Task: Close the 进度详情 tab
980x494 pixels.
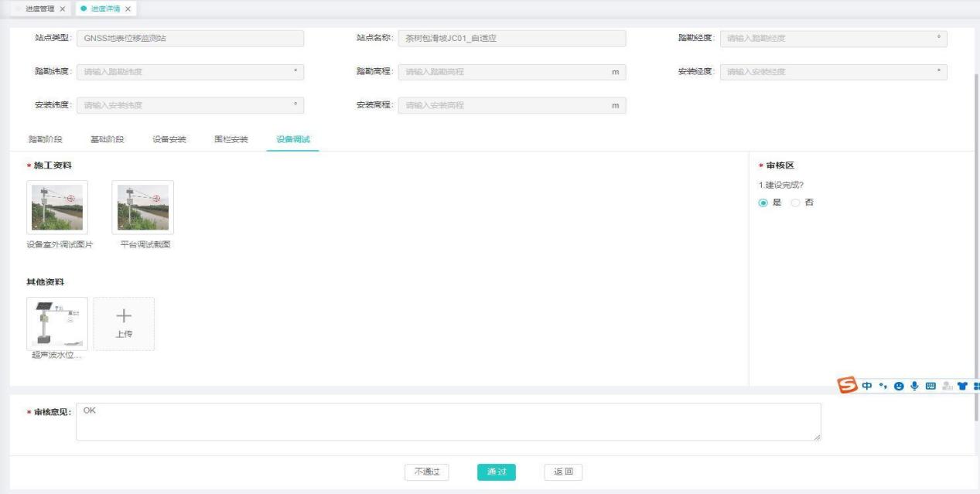Action: (128, 9)
